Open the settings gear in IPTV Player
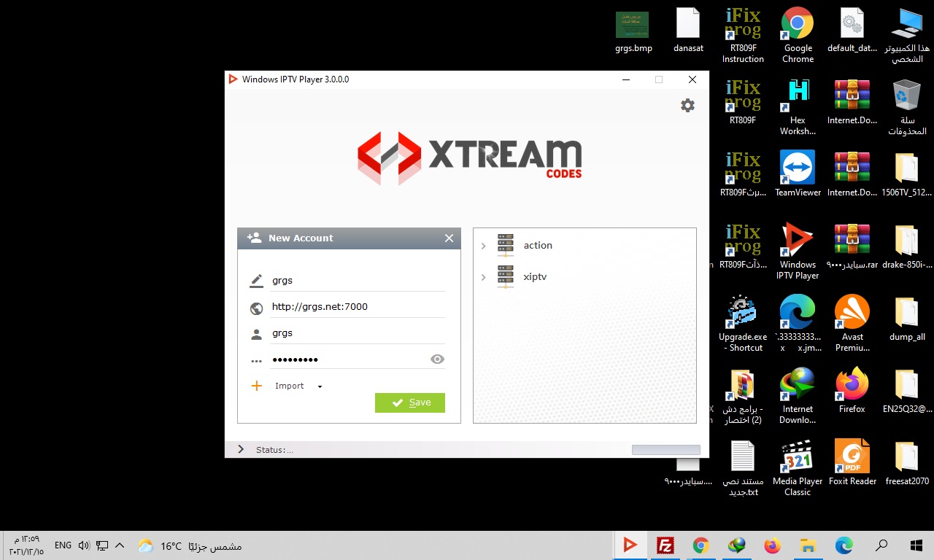The image size is (934, 560). tap(687, 106)
